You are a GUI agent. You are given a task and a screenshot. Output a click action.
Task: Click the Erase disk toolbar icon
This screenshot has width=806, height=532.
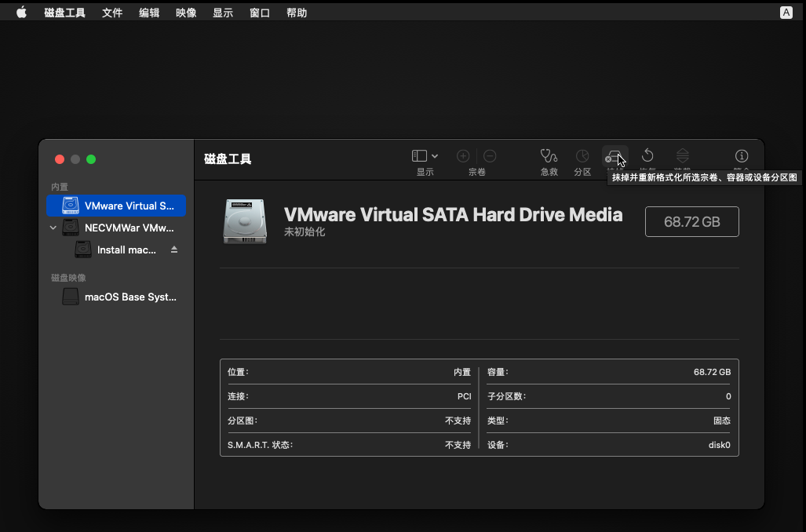pos(615,156)
